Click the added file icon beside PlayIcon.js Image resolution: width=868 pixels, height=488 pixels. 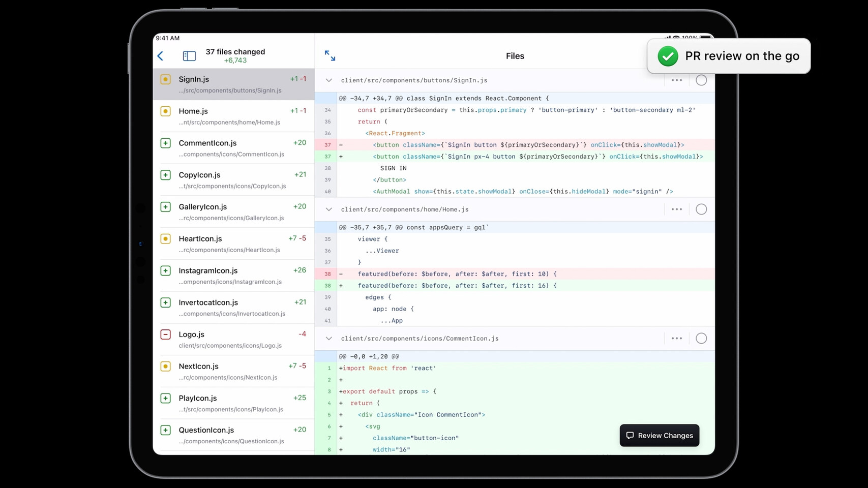pos(166,398)
